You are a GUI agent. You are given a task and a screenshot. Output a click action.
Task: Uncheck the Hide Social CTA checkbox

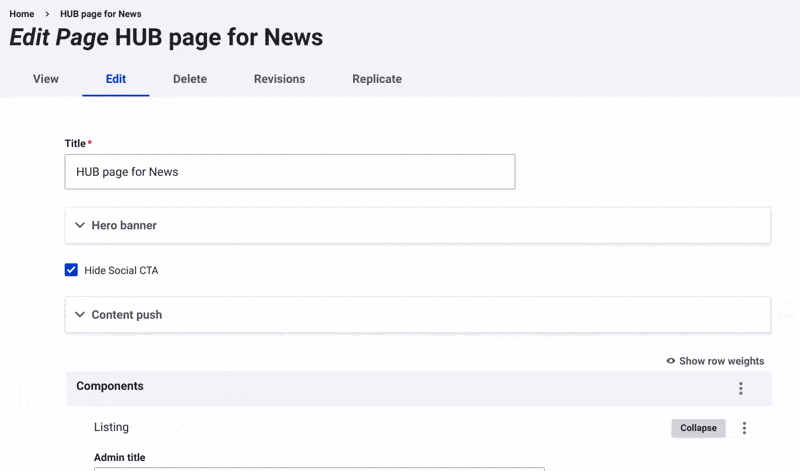(71, 270)
